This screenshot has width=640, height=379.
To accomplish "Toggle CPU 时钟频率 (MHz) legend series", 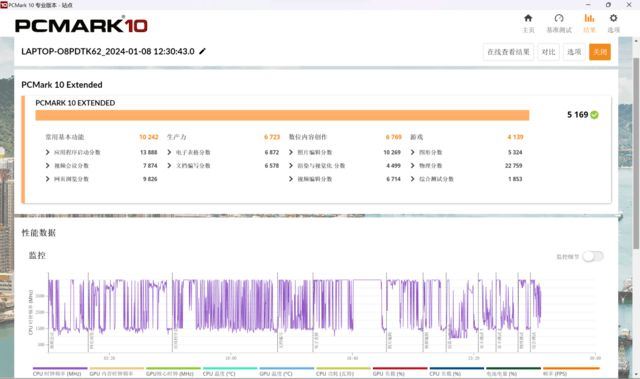I will [60, 372].
